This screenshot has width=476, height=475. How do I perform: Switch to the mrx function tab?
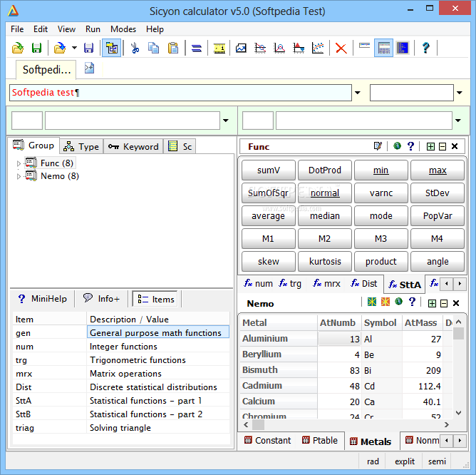point(326,284)
